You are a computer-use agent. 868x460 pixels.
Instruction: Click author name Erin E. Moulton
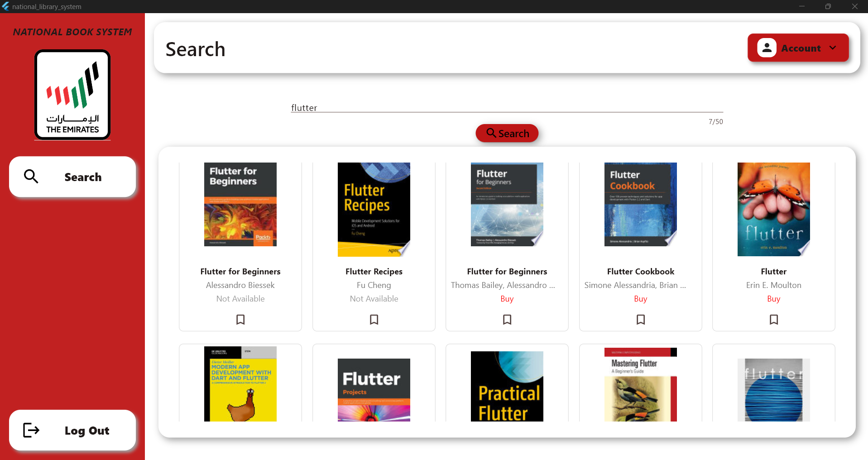pyautogui.click(x=774, y=285)
